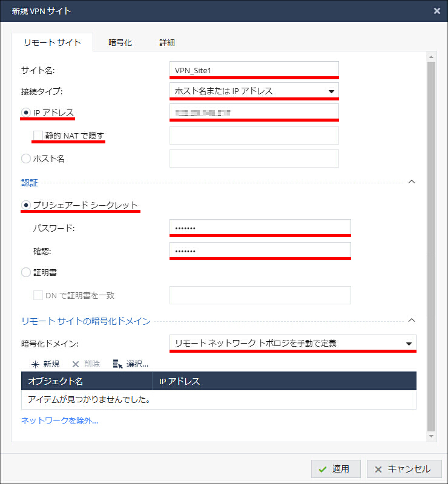Viewport: 448px width, 484px height.
Task: Click the パスワード input field
Action: 260,228
